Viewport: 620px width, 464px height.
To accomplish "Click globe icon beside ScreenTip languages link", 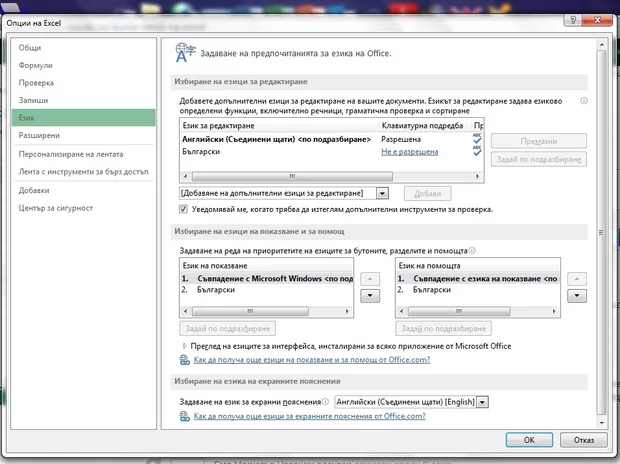I will 185,416.
